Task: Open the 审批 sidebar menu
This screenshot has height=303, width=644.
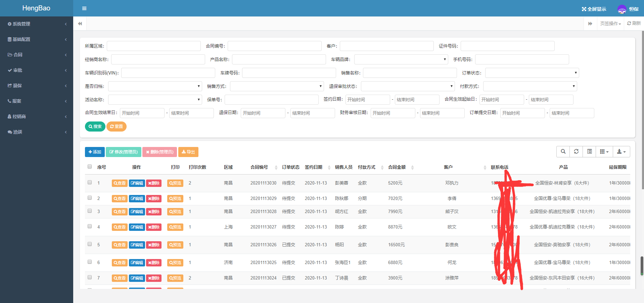Action: [x=37, y=70]
